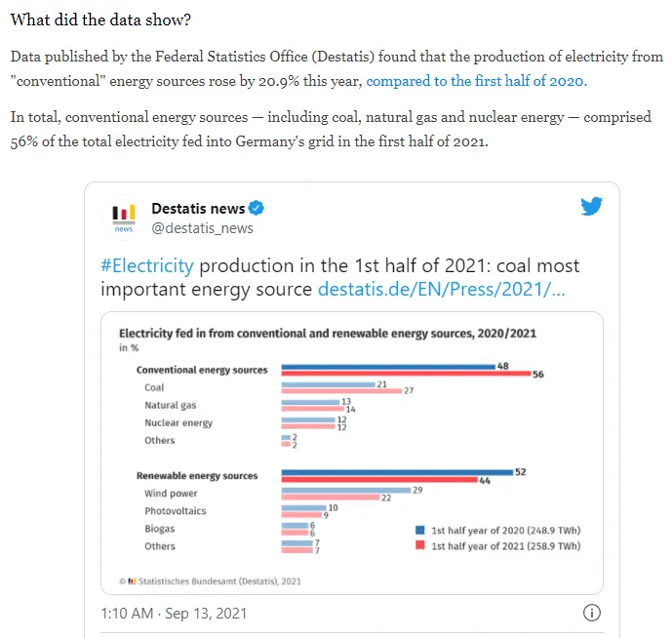The width and height of the screenshot is (672, 638).
Task: Click the Twitter bird logo icon
Action: pyautogui.click(x=592, y=206)
